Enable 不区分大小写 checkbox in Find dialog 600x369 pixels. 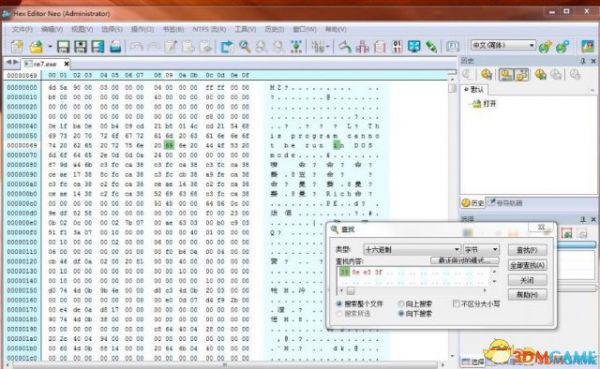(x=456, y=304)
